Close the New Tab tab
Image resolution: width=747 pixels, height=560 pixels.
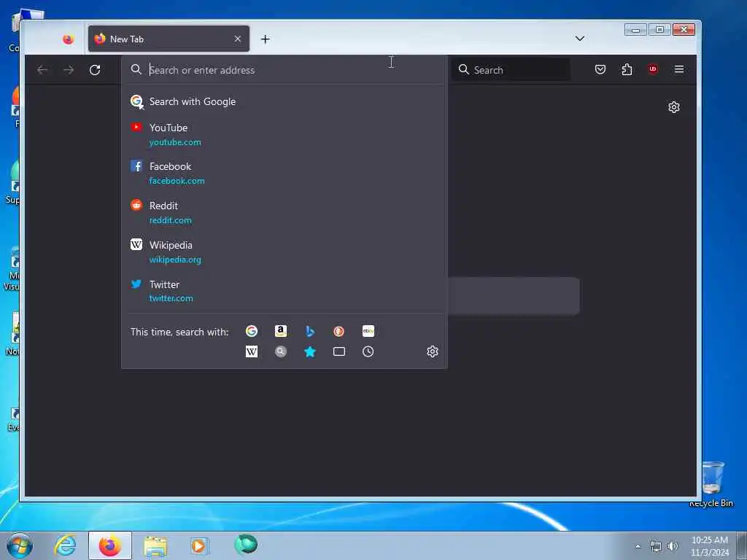[x=238, y=39]
